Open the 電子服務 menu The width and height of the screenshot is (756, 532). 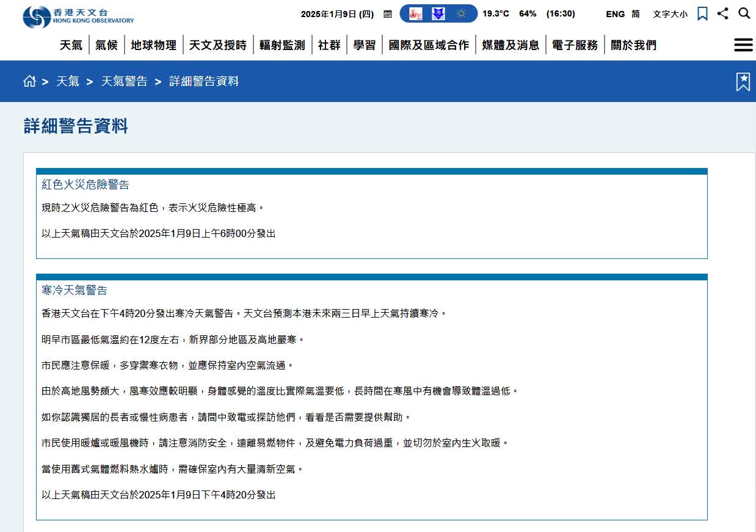point(574,44)
